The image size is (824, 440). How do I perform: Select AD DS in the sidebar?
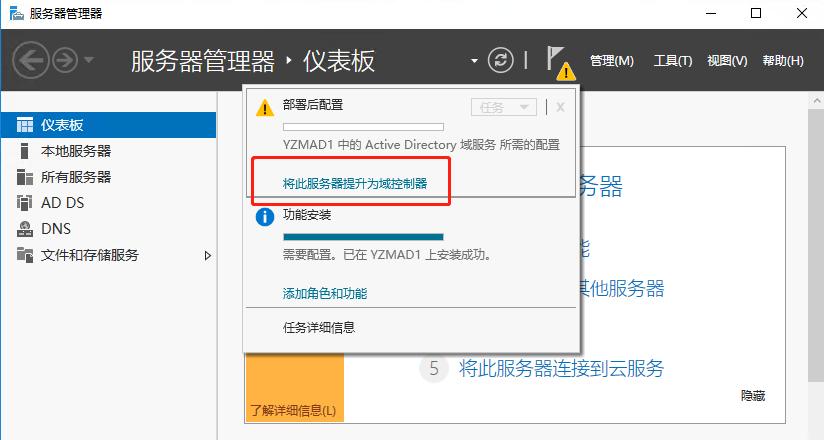62,203
